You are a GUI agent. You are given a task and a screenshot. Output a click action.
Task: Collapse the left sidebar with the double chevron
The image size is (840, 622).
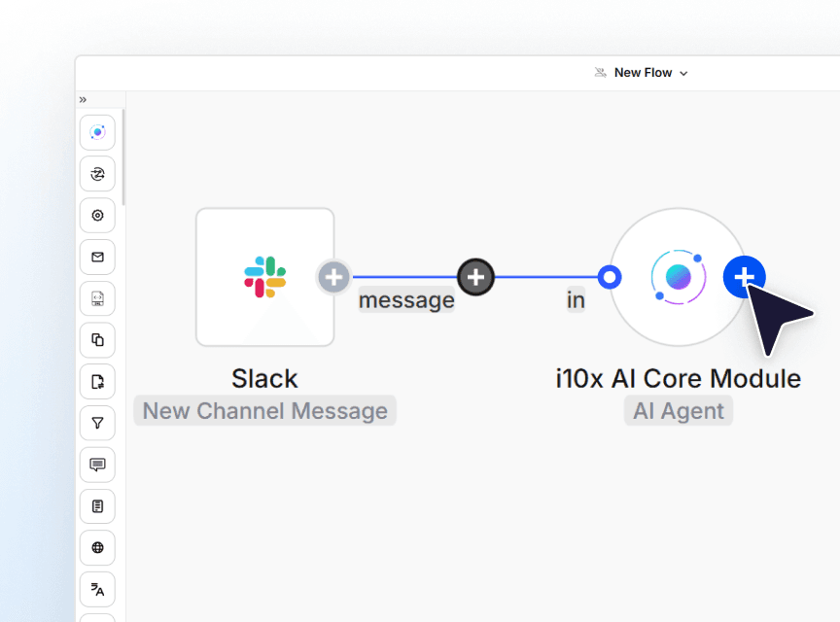83,99
